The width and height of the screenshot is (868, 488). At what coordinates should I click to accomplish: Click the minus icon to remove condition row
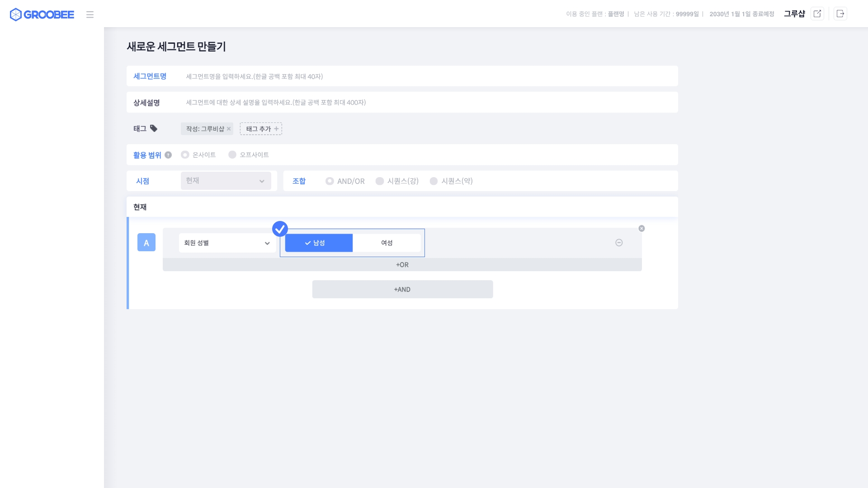[x=619, y=243]
